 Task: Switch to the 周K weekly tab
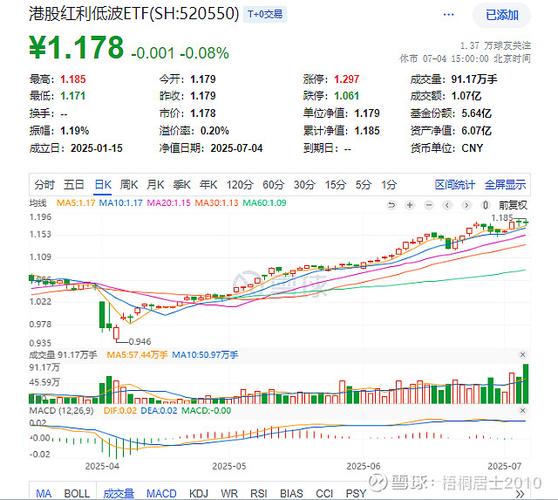(129, 185)
